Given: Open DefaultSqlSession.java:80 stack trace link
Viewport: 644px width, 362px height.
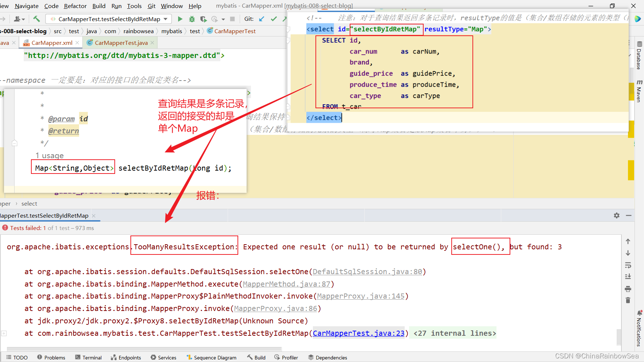Looking at the screenshot, I should pyautogui.click(x=367, y=272).
